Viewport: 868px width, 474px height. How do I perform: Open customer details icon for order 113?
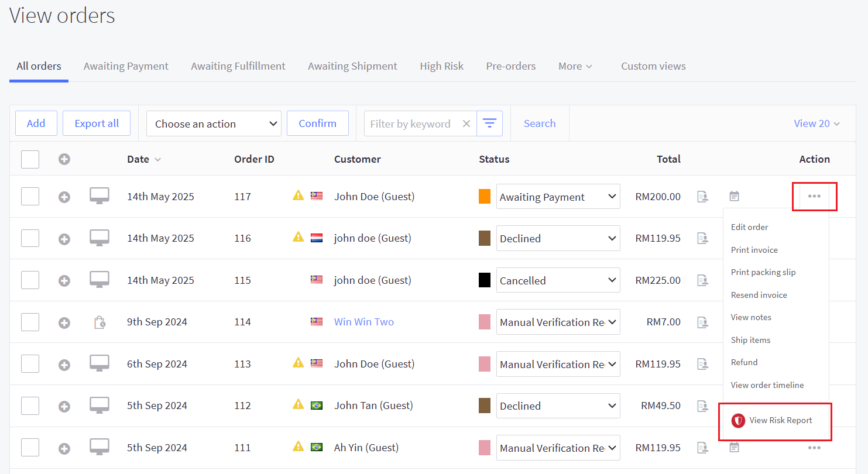coord(703,364)
